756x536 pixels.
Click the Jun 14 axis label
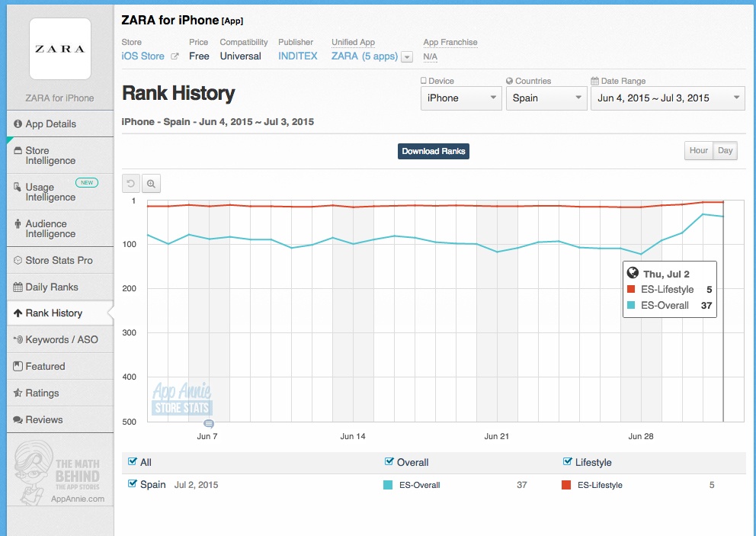tap(353, 436)
